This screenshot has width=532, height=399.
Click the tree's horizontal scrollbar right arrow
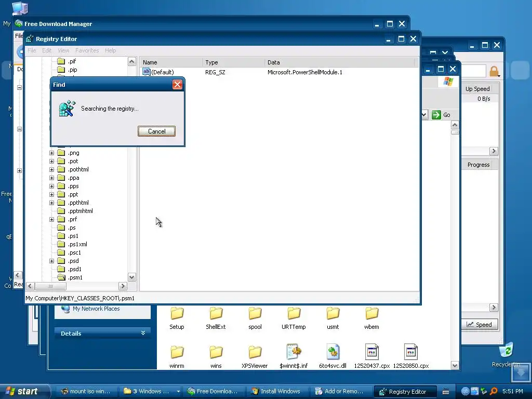[x=123, y=286]
